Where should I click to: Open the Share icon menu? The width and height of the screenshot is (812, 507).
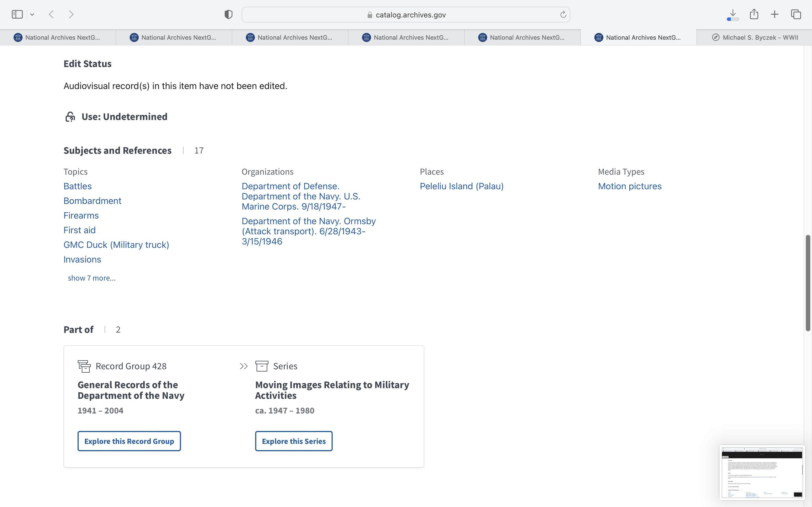click(754, 14)
